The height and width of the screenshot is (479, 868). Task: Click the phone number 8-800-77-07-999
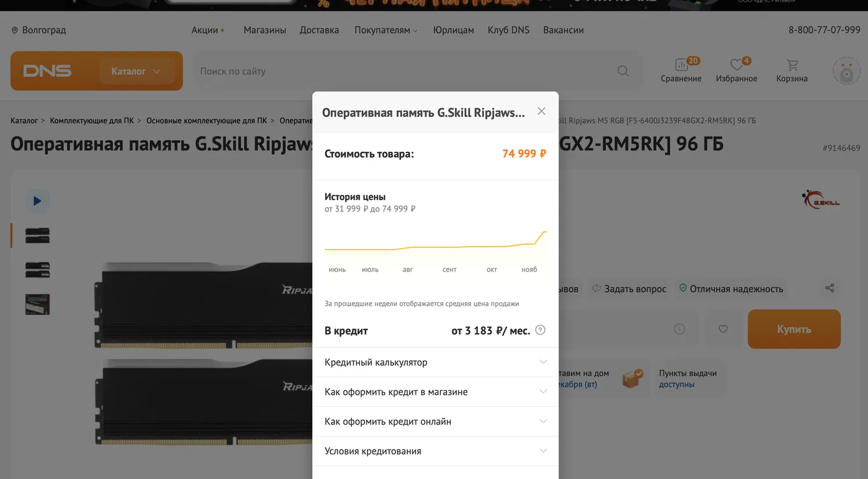(x=824, y=30)
